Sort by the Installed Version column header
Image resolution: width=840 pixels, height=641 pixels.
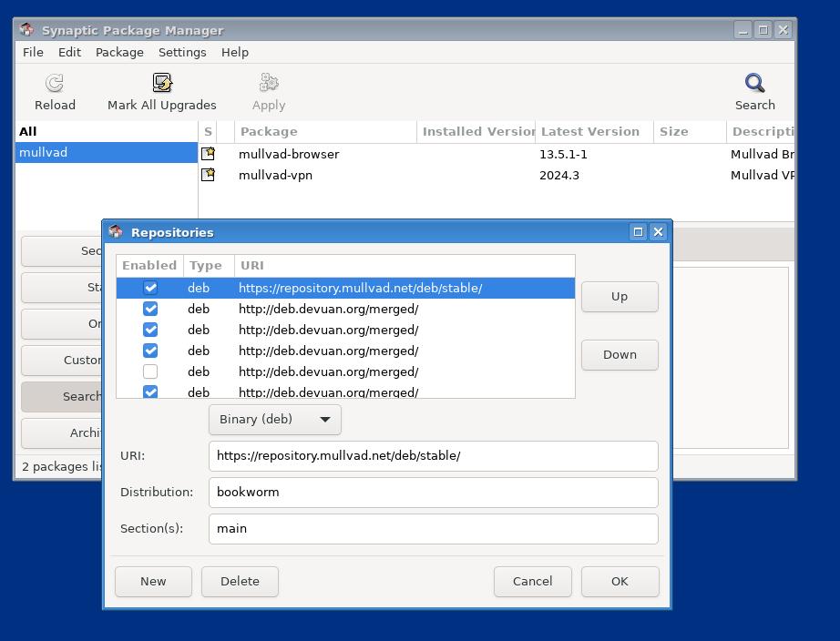(476, 132)
